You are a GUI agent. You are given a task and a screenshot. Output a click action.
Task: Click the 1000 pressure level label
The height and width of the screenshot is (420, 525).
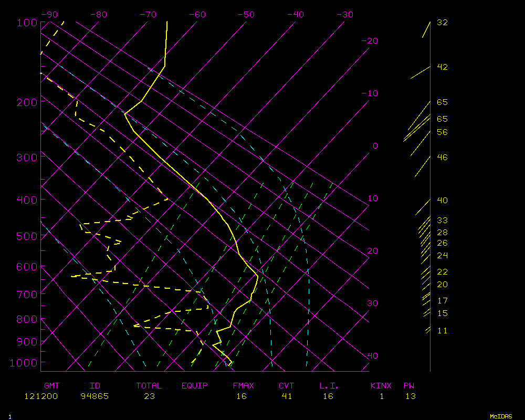point(25,362)
